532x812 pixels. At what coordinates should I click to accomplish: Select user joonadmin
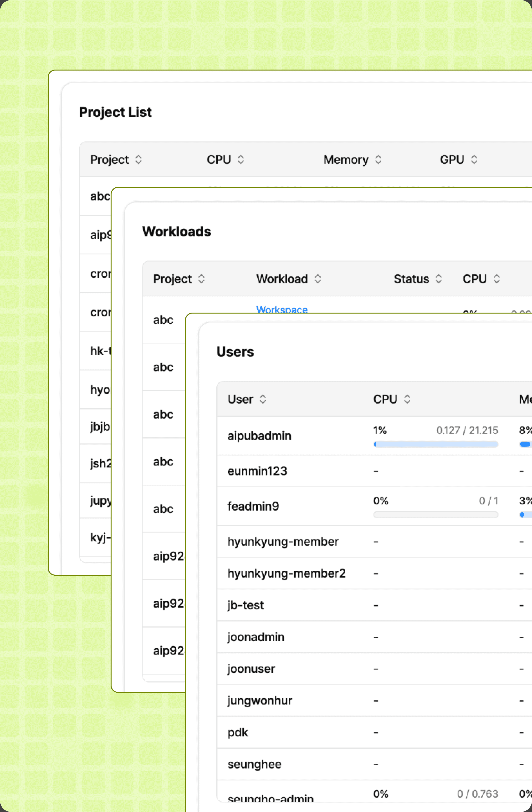click(256, 637)
